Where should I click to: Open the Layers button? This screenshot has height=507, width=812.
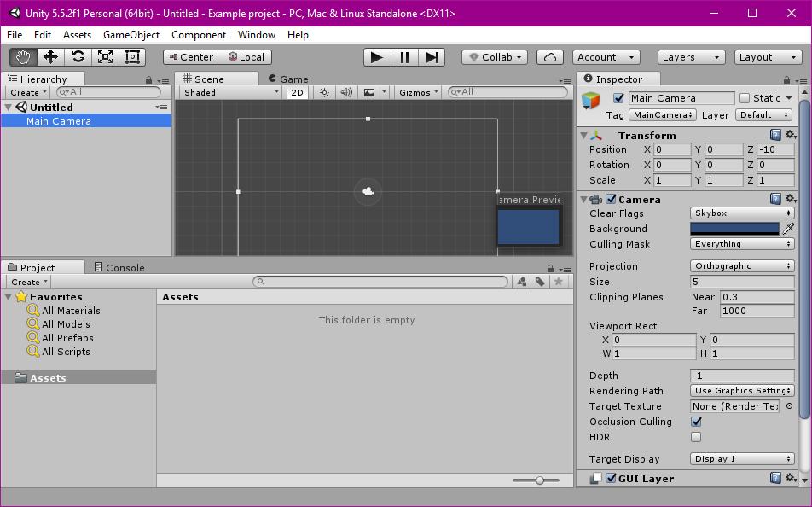(691, 57)
